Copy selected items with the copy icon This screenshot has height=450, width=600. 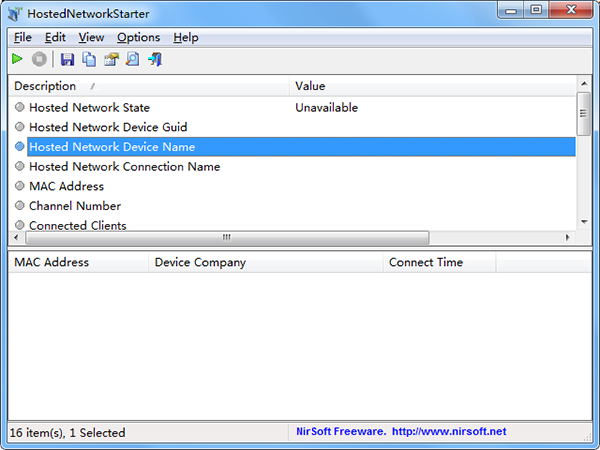pyautogui.click(x=89, y=59)
